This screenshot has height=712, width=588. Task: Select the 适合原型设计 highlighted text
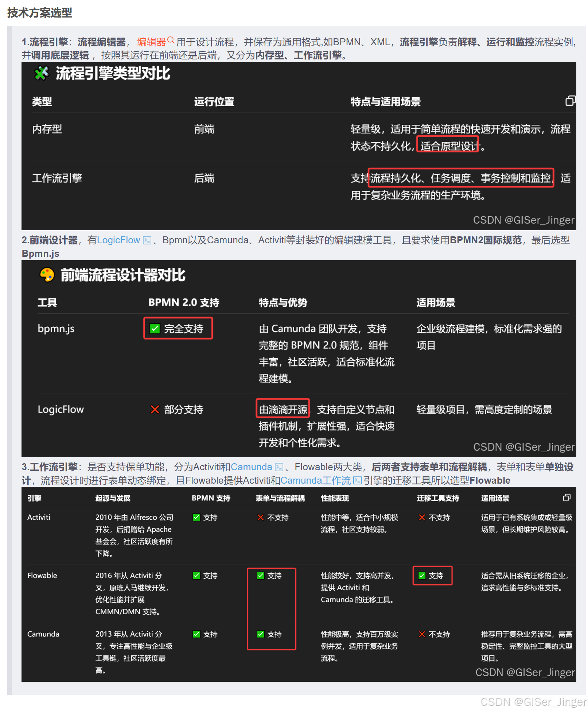[449, 146]
